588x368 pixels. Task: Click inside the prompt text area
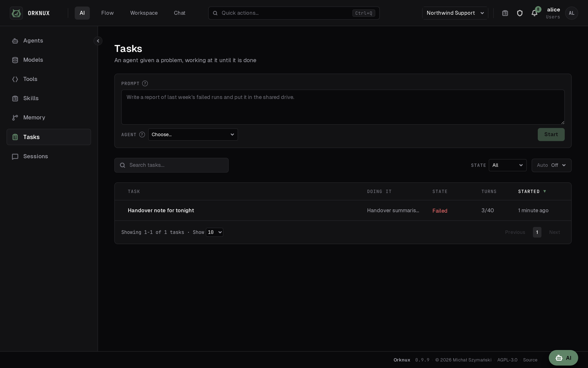tap(343, 107)
